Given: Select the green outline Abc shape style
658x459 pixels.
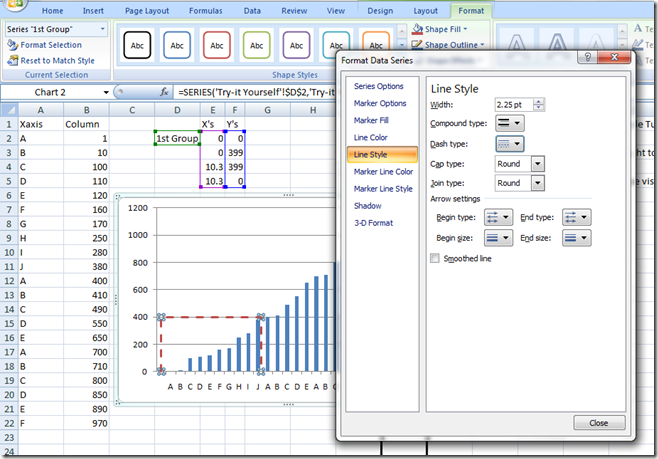Looking at the screenshot, I should coord(256,45).
